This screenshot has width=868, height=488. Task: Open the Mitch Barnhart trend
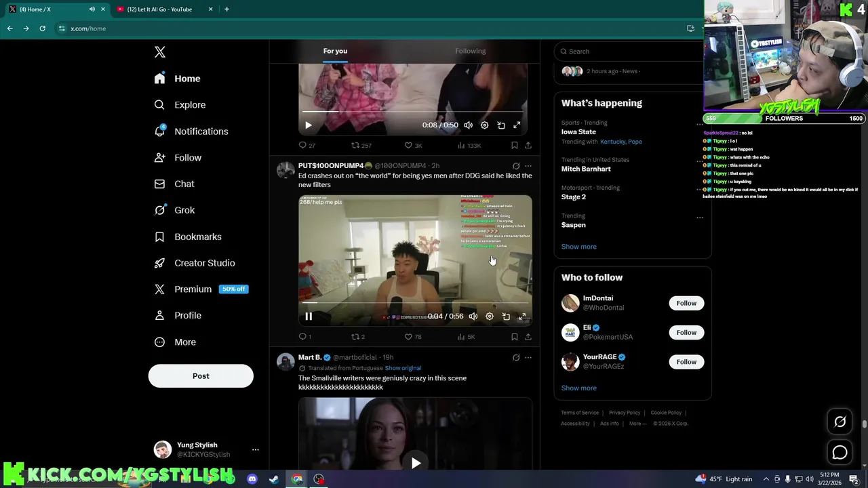586,169
